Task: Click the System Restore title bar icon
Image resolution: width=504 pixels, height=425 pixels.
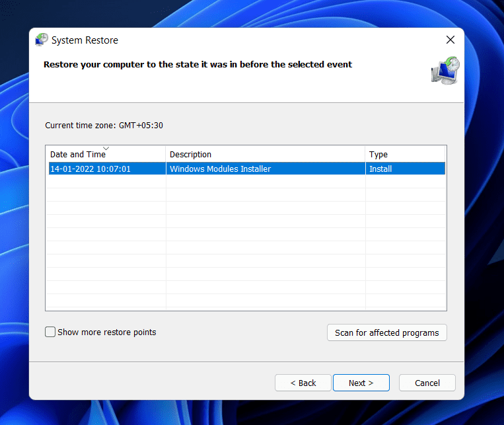Action: [42, 40]
